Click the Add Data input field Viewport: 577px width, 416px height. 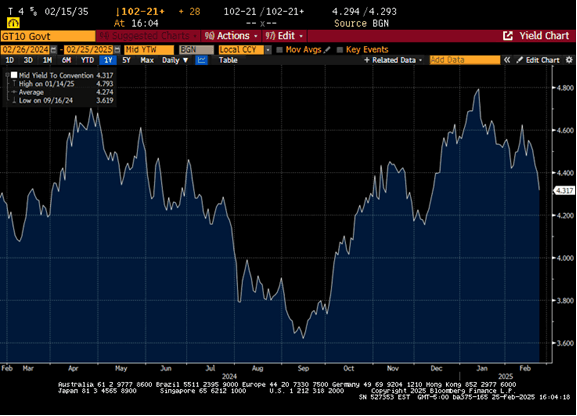pos(465,60)
